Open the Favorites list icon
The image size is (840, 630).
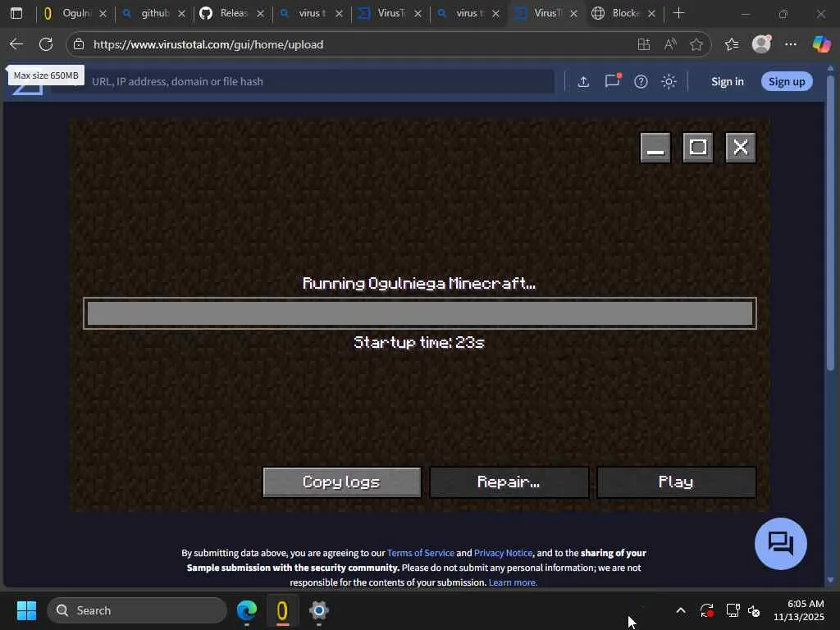(x=732, y=44)
